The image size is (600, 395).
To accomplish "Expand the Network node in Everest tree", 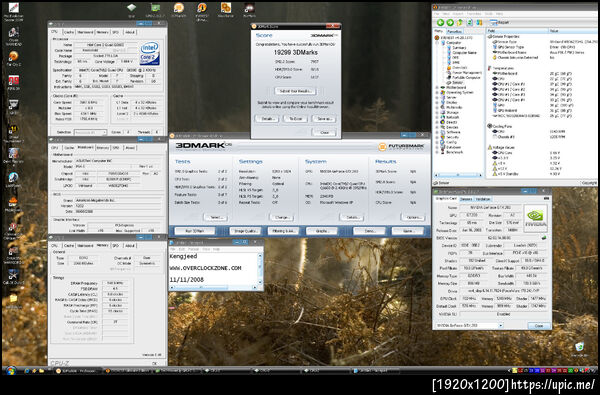I will tap(437, 117).
